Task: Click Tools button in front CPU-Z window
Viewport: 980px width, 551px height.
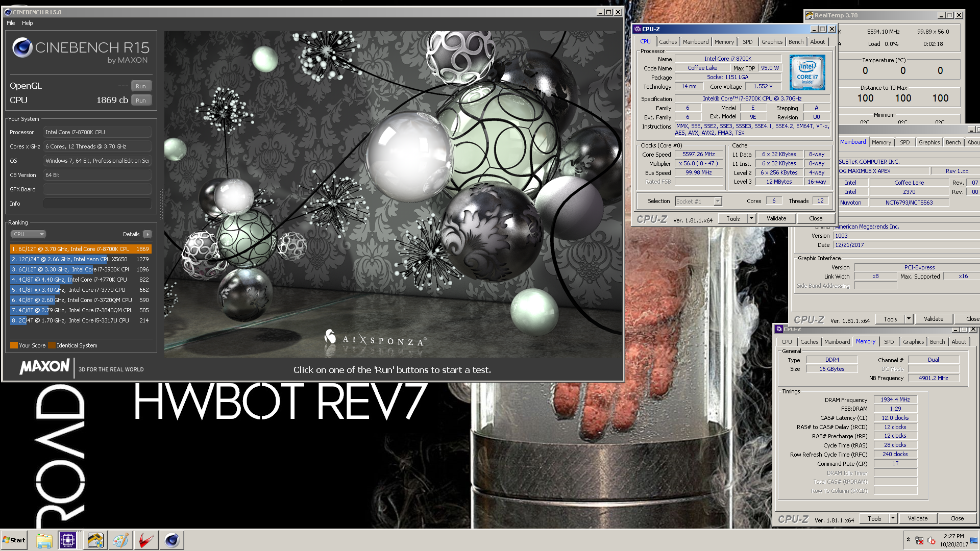Action: point(733,218)
